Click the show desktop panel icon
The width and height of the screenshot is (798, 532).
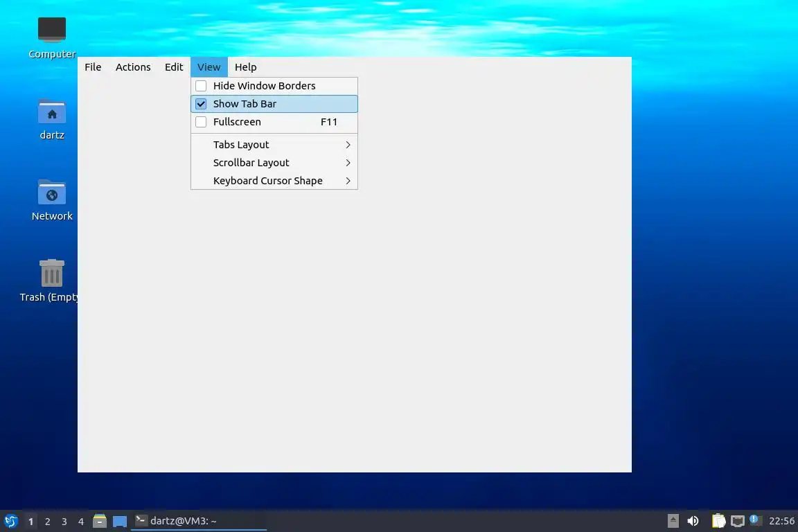pyautogui.click(x=120, y=522)
